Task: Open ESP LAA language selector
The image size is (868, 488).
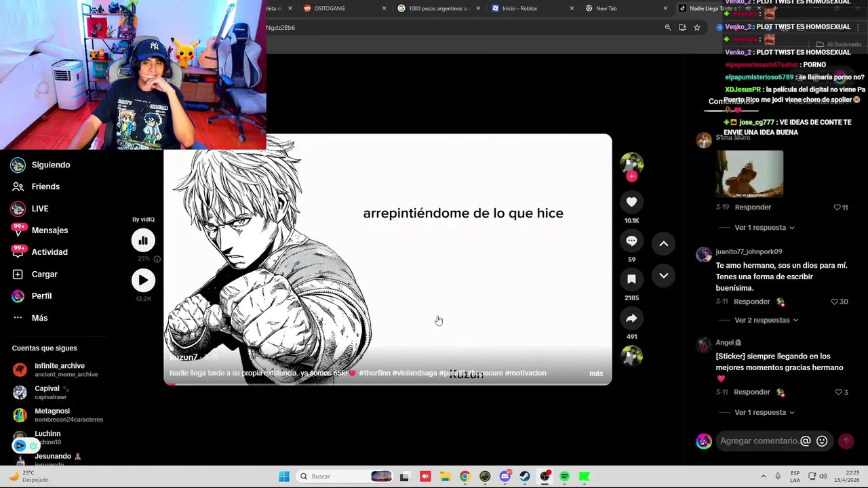Action: point(795,476)
